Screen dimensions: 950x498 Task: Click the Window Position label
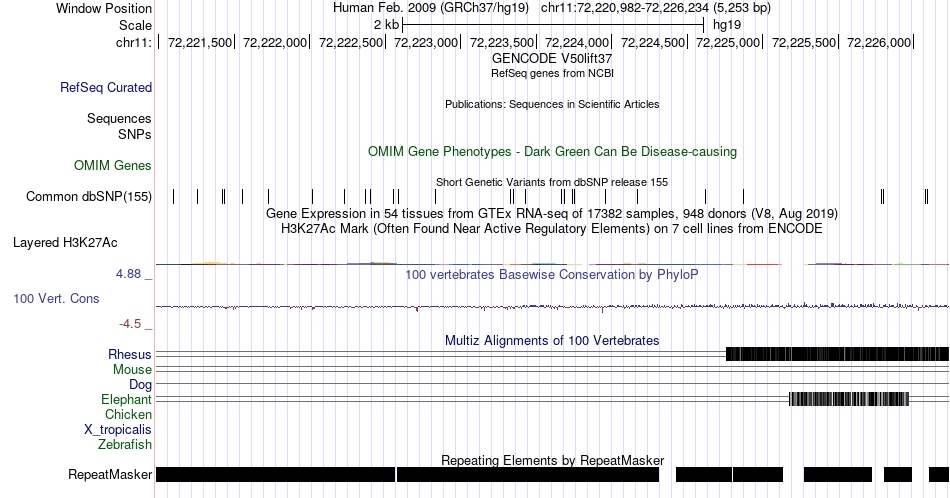tap(104, 8)
